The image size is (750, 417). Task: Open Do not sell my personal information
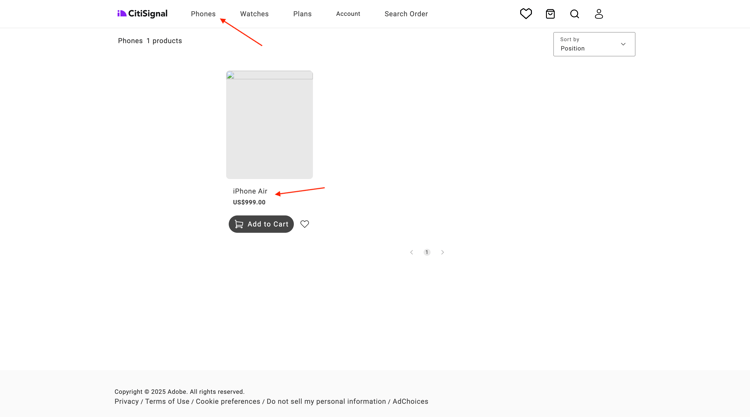(326, 402)
